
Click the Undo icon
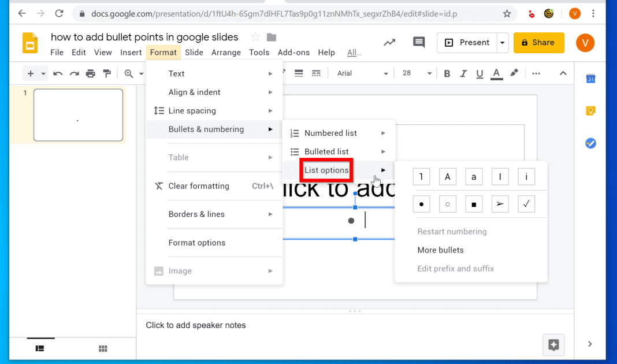pyautogui.click(x=58, y=73)
